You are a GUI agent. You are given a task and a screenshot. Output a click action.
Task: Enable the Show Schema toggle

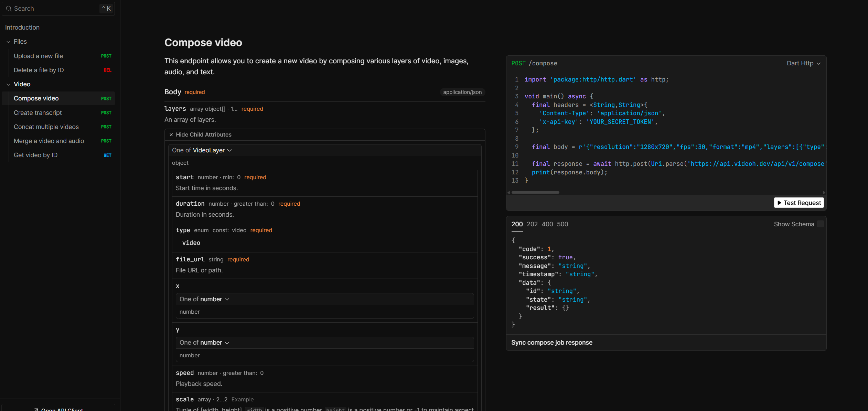821,224
